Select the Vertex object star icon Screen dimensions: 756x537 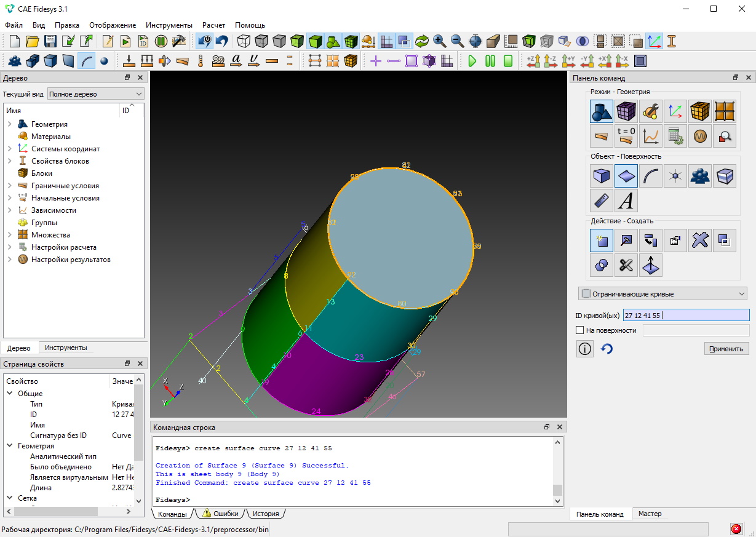(x=675, y=177)
